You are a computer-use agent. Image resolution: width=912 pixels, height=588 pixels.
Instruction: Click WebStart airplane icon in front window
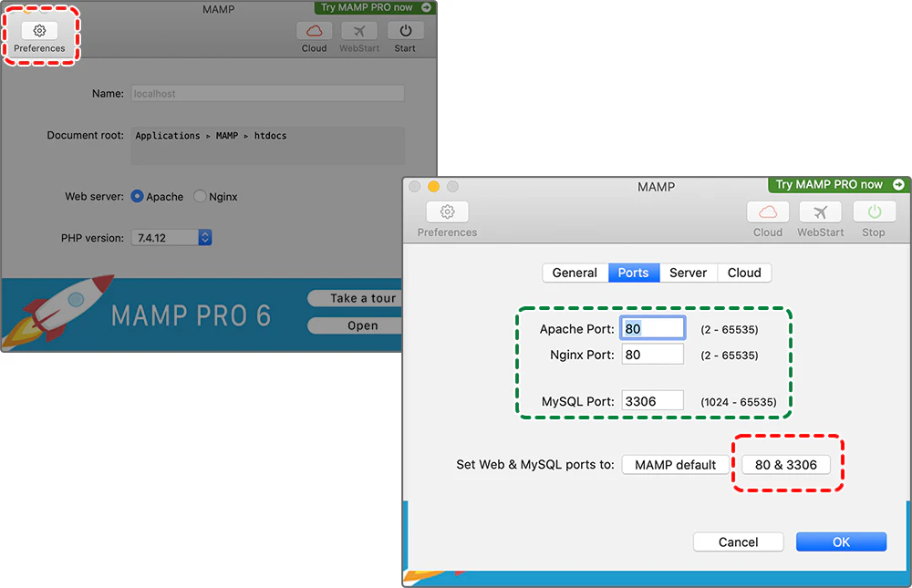pyautogui.click(x=821, y=211)
